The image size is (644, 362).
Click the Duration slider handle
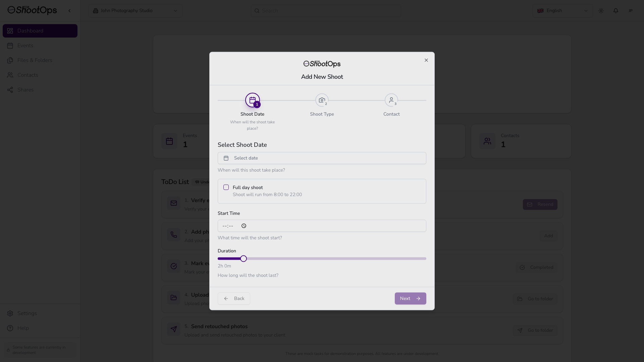pyautogui.click(x=244, y=259)
